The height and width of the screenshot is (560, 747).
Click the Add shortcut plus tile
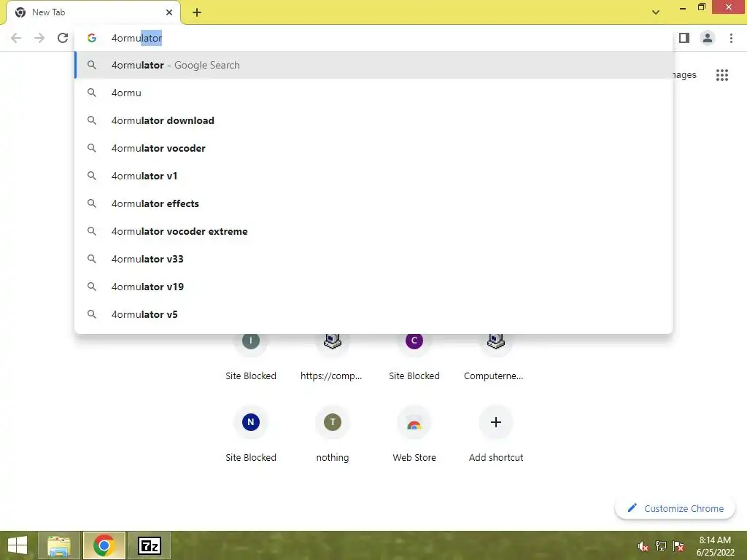496,433
